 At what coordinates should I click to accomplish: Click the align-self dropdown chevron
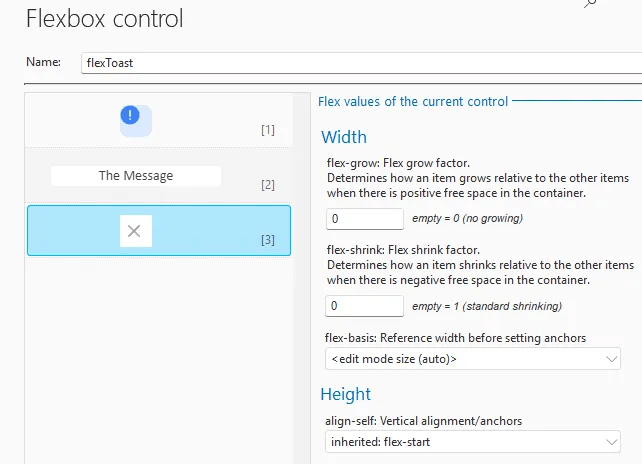coord(612,441)
